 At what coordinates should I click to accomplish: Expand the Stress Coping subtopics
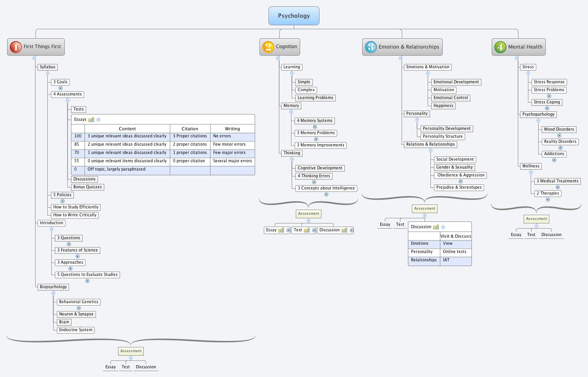(547, 108)
